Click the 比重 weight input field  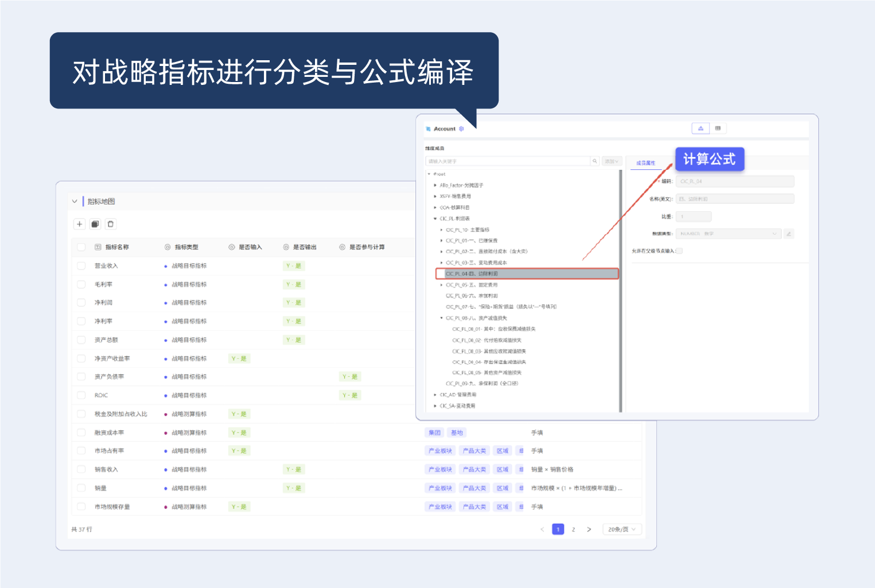tap(694, 216)
